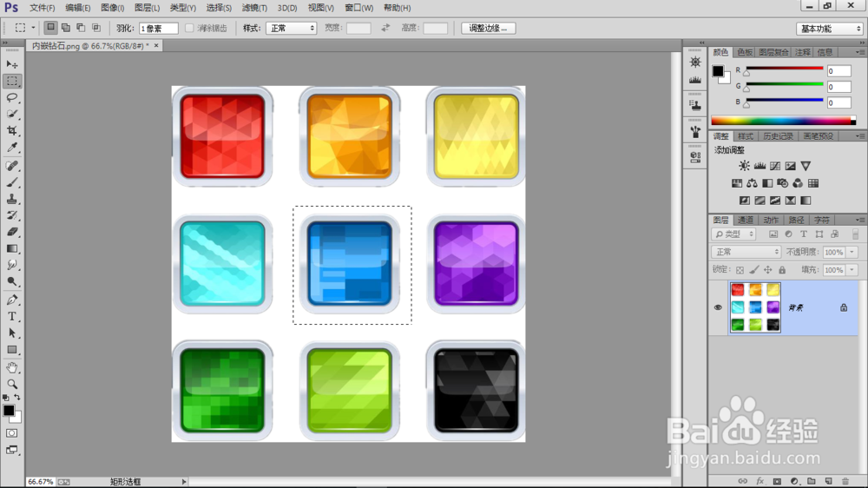The width and height of the screenshot is (868, 488).
Task: Delete layer using trash icon
Action: point(845,481)
